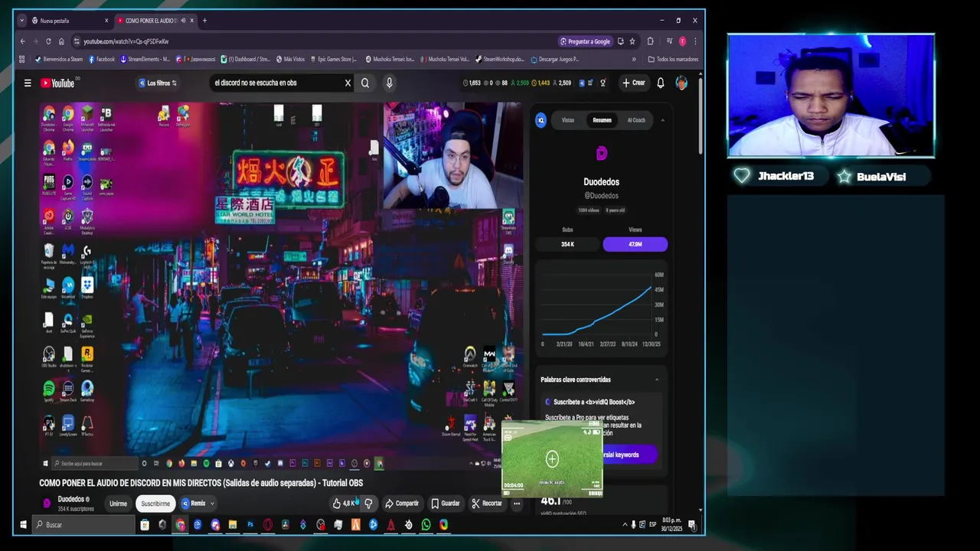Expand the Remix dropdown arrow

click(x=212, y=504)
